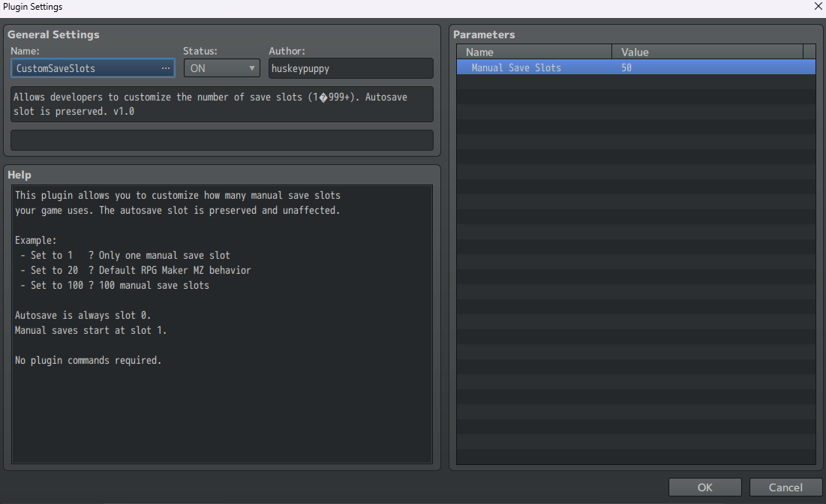The width and height of the screenshot is (826, 504).
Task: Click the narrow blank header right of Value
Action: pos(809,52)
